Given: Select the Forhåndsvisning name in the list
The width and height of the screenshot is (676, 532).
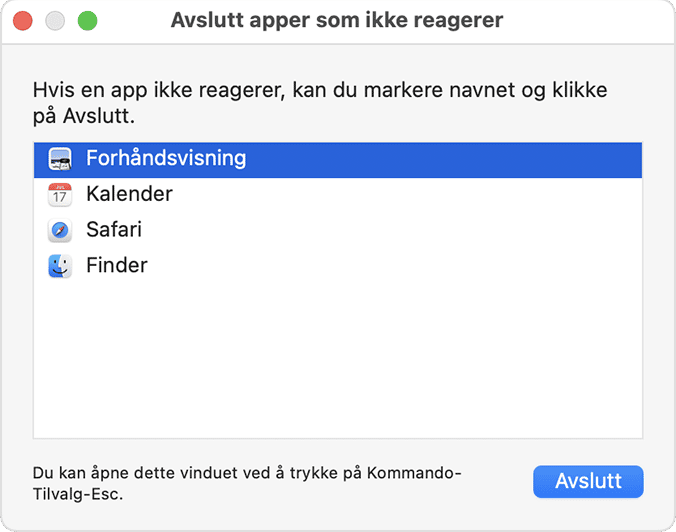Looking at the screenshot, I should click(x=165, y=158).
